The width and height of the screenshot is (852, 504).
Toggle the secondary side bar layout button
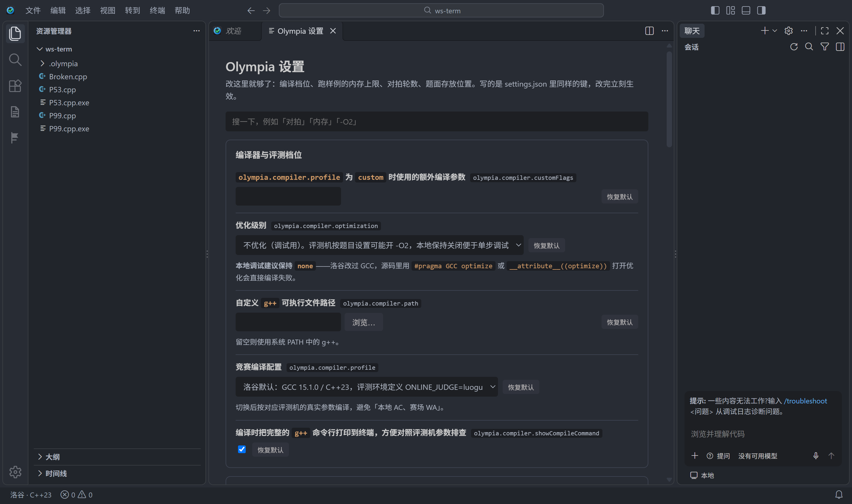761,11
